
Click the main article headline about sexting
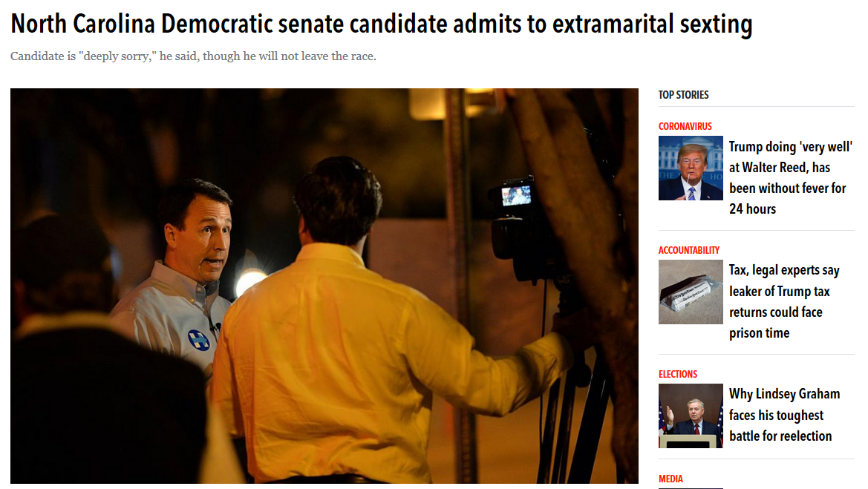[x=382, y=24]
